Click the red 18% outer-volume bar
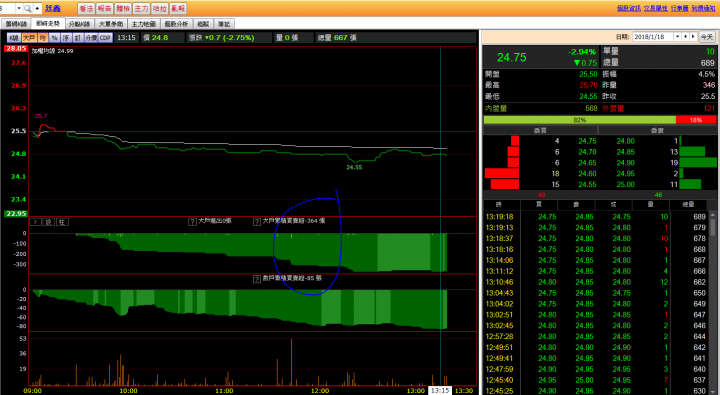The width and height of the screenshot is (720, 395). tap(696, 120)
